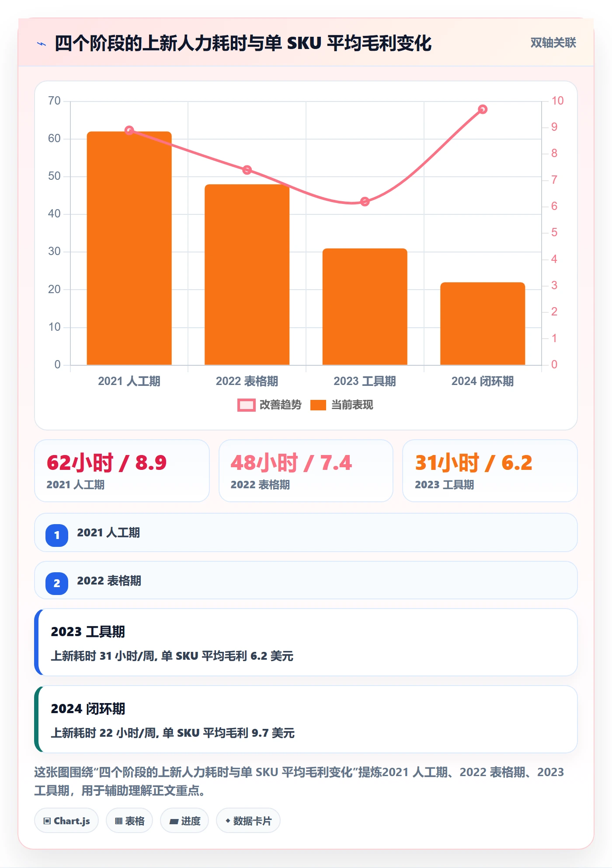
Task: Click the 2024 闭环期 heading in the green-edged card
Action: pyautogui.click(x=88, y=709)
